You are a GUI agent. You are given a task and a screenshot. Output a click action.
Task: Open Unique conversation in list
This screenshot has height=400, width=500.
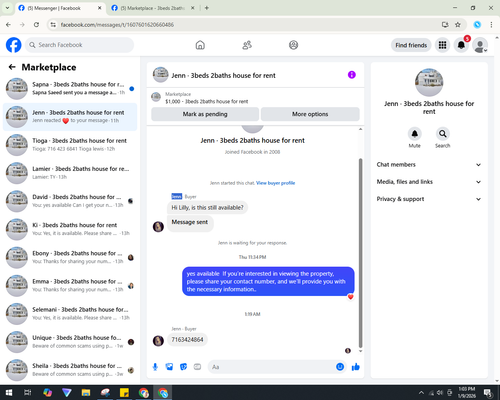click(x=70, y=342)
